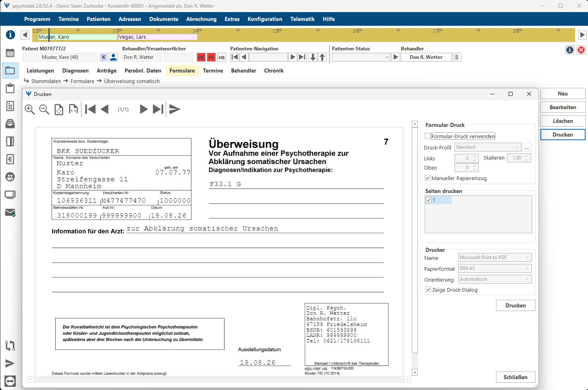Switch to the Leistungen tab
The image size is (588, 390).
pos(40,71)
